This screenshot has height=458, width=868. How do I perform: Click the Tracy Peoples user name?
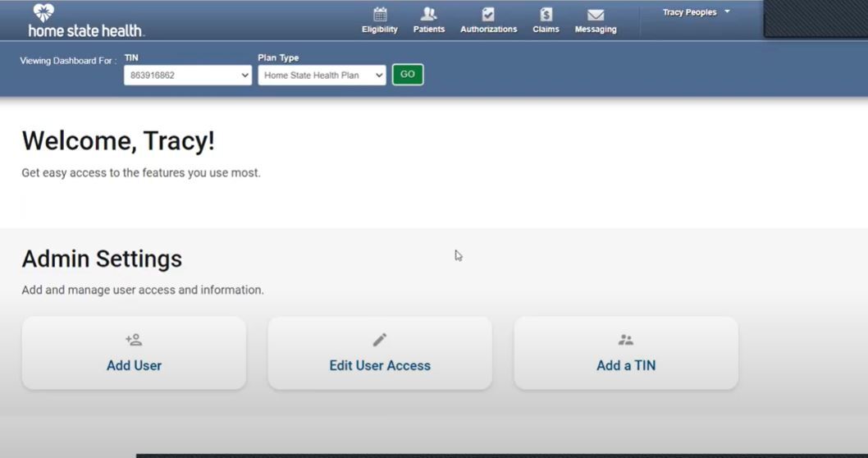pyautogui.click(x=690, y=12)
